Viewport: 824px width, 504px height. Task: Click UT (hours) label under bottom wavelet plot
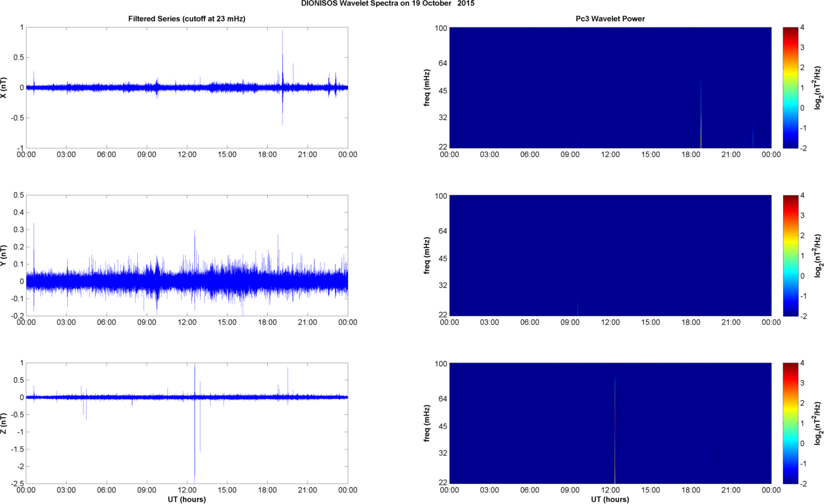click(x=610, y=499)
